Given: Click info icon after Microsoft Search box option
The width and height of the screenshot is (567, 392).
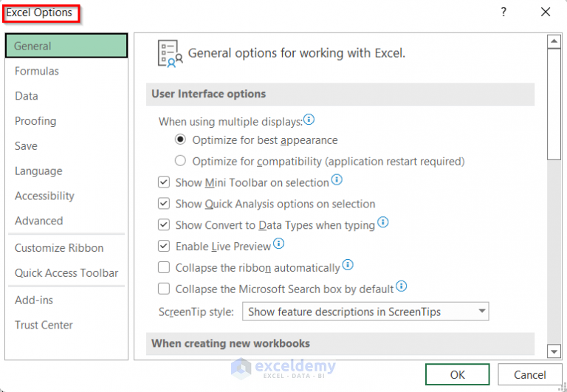Looking at the screenshot, I should (x=401, y=286).
